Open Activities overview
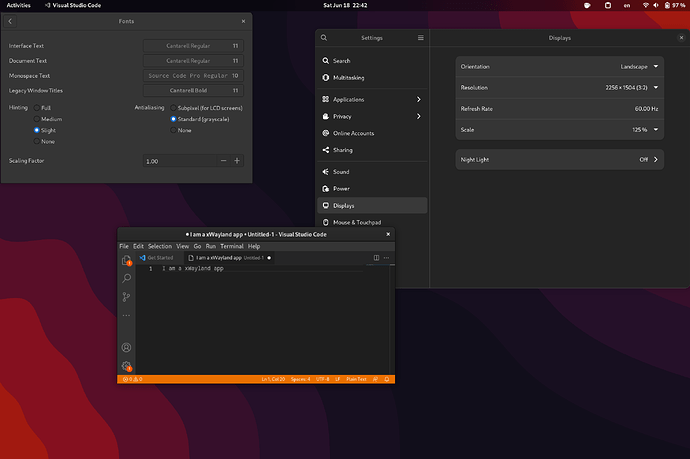This screenshot has width=690, height=459. (x=18, y=5)
